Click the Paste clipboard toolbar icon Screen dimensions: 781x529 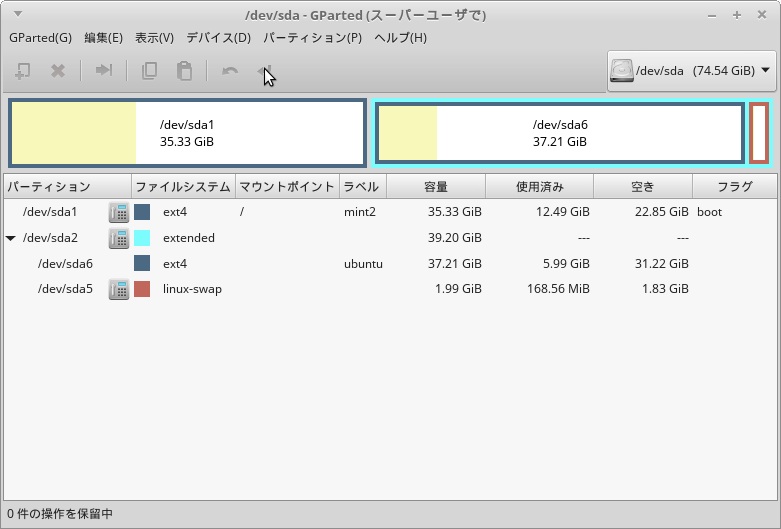[x=184, y=71]
